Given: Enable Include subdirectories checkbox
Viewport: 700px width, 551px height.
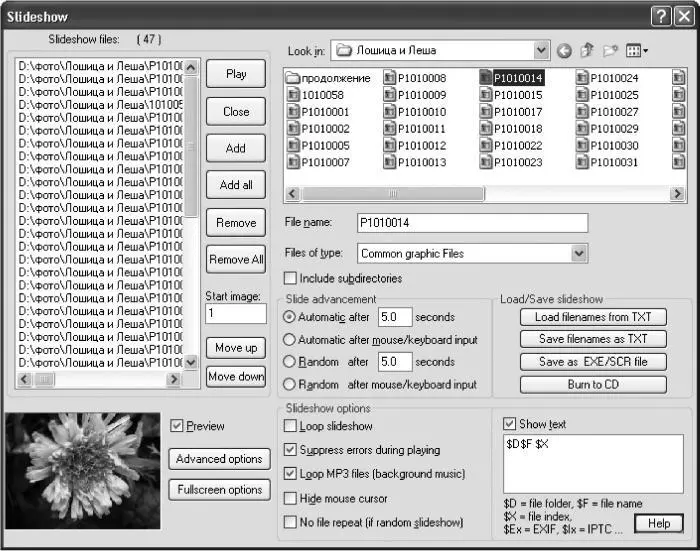Looking at the screenshot, I should 290,278.
